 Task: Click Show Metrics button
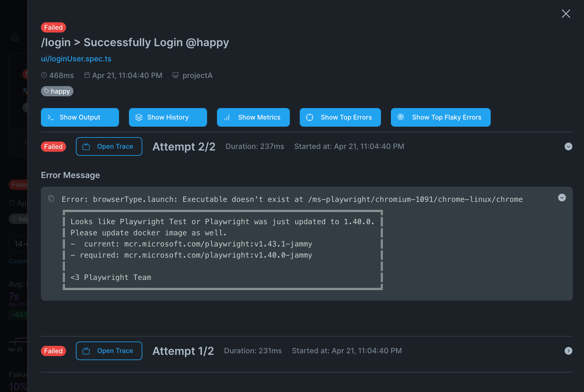click(253, 117)
